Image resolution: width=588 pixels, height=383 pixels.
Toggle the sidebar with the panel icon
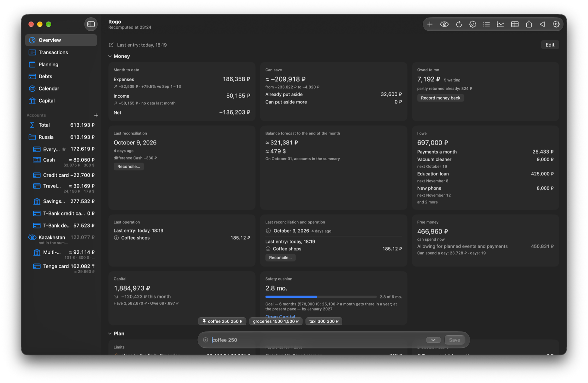(x=91, y=24)
